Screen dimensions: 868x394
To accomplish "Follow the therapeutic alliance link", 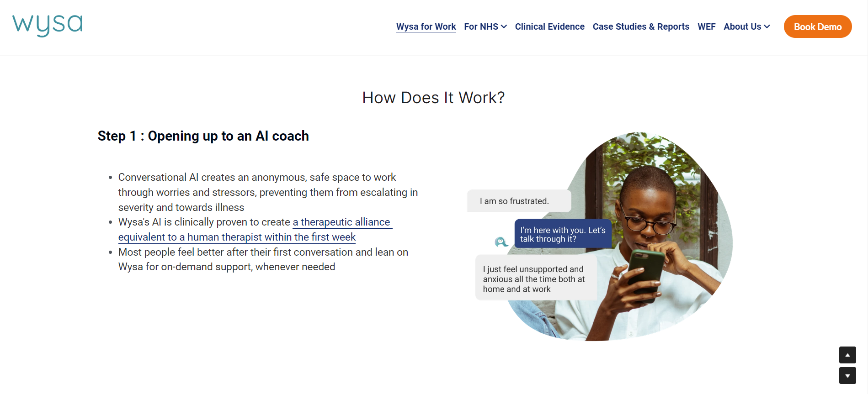I will coord(255,230).
